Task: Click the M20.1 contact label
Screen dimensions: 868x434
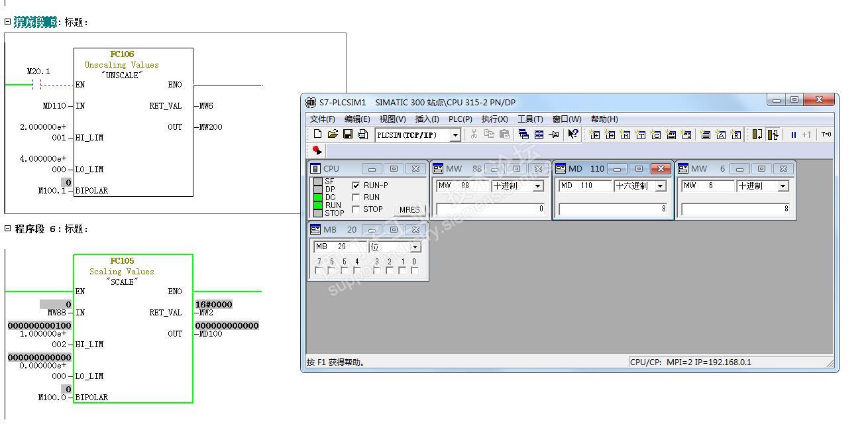Action: coord(38,72)
